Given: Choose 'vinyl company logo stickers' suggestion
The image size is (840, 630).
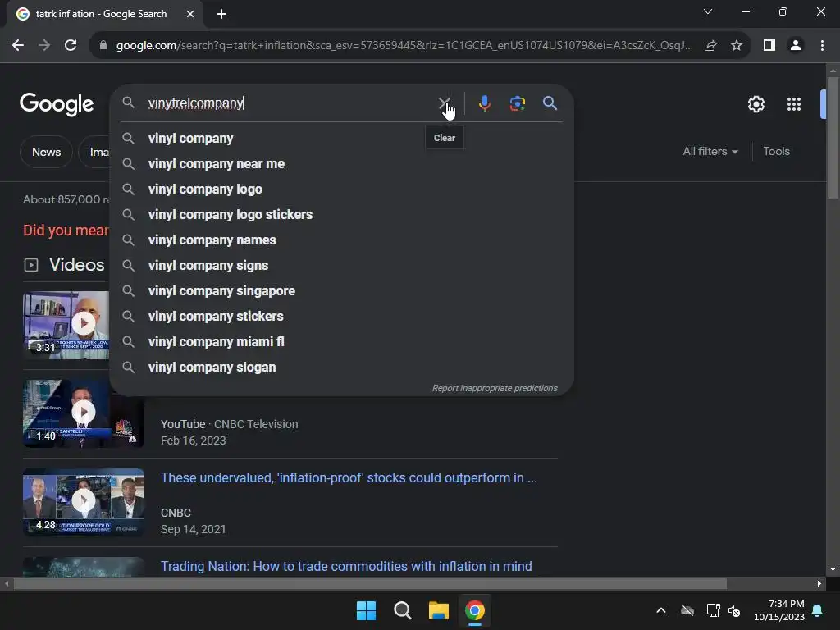Looking at the screenshot, I should (x=341, y=214).
